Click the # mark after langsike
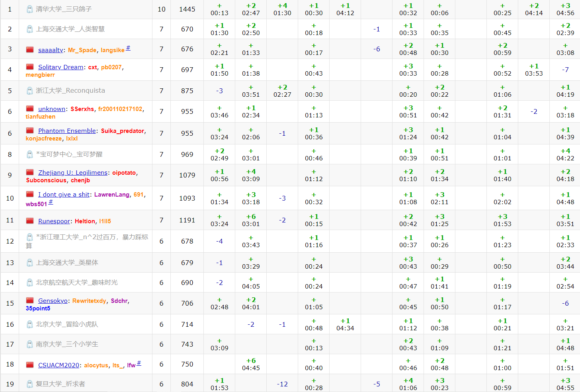This screenshot has width=580, height=392. click(128, 48)
